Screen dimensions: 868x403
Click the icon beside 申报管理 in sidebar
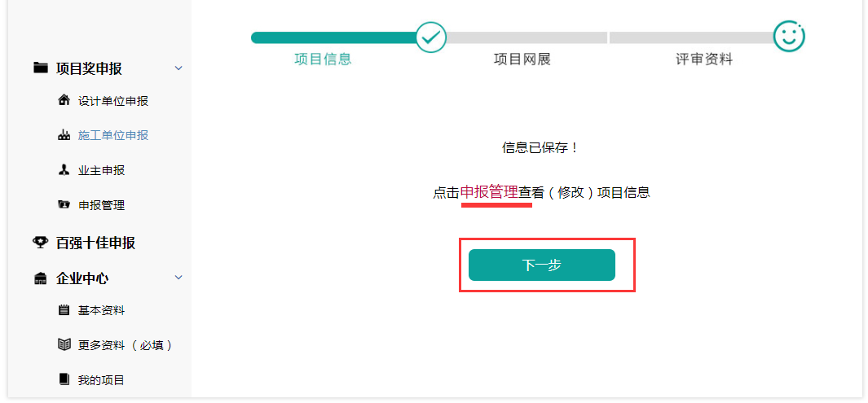pyautogui.click(x=64, y=205)
